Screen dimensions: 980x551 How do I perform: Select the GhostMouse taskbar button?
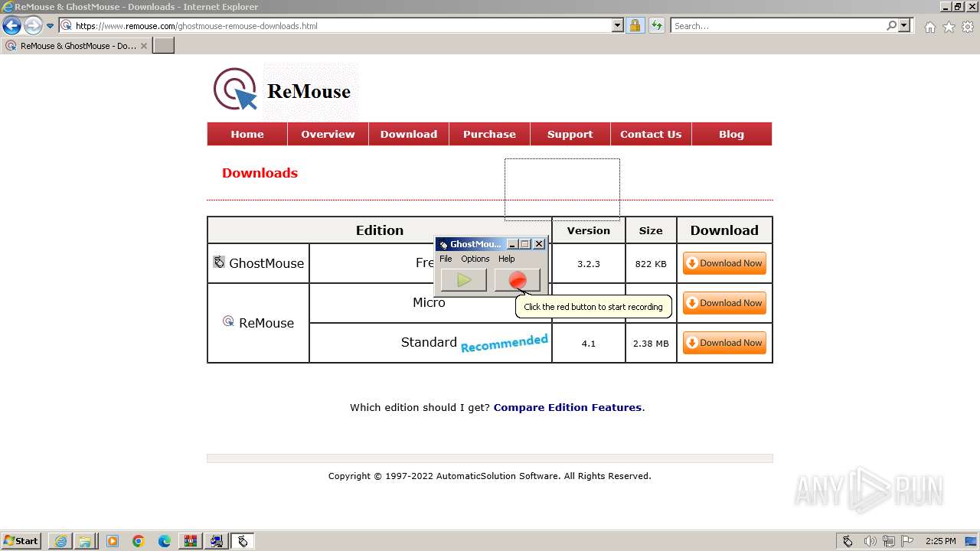(243, 541)
